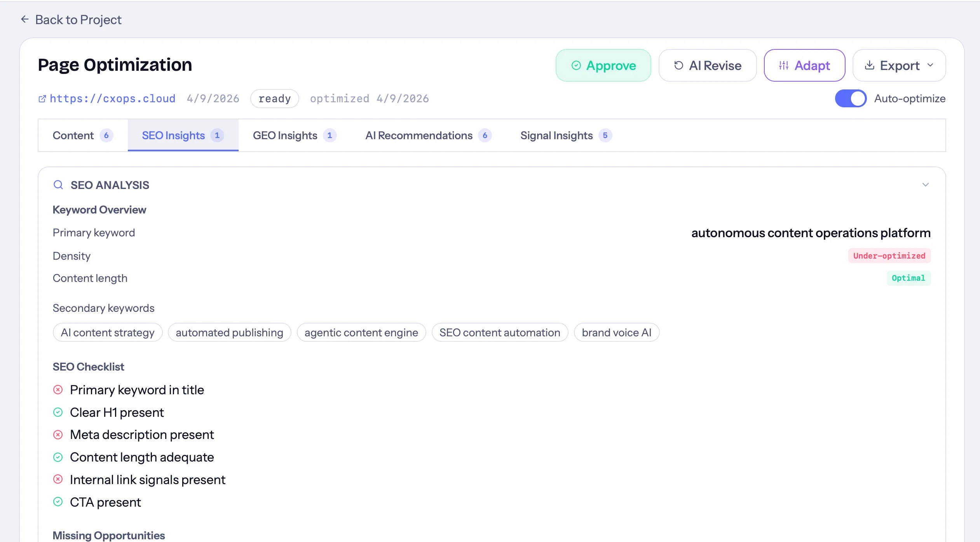Click the AI Revise button
The height and width of the screenshot is (542, 980).
pos(707,65)
